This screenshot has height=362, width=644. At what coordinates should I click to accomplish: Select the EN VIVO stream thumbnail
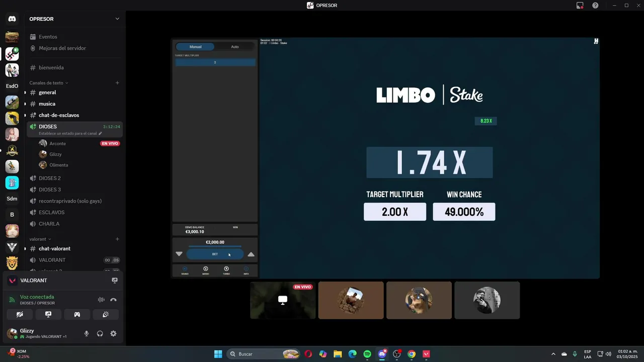(x=283, y=300)
